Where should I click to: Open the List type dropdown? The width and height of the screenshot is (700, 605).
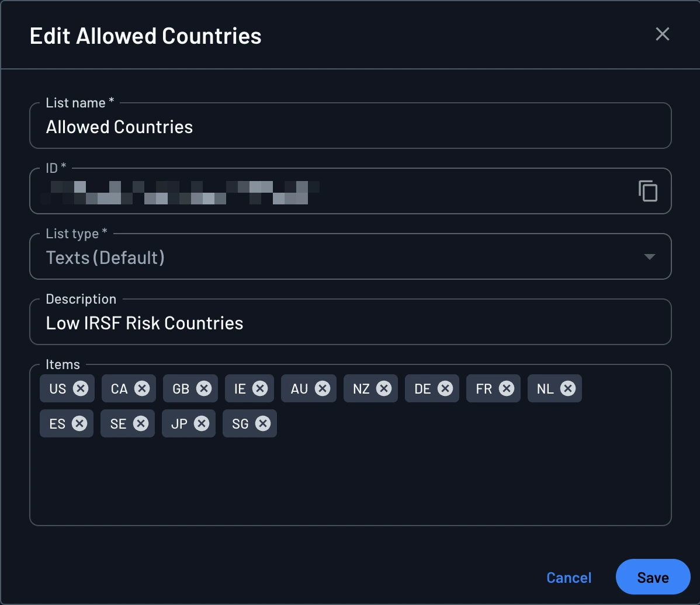pyautogui.click(x=351, y=257)
